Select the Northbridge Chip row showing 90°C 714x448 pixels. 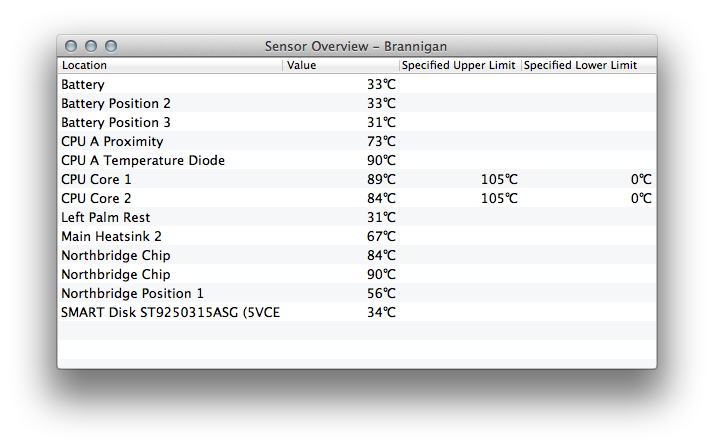(357, 275)
